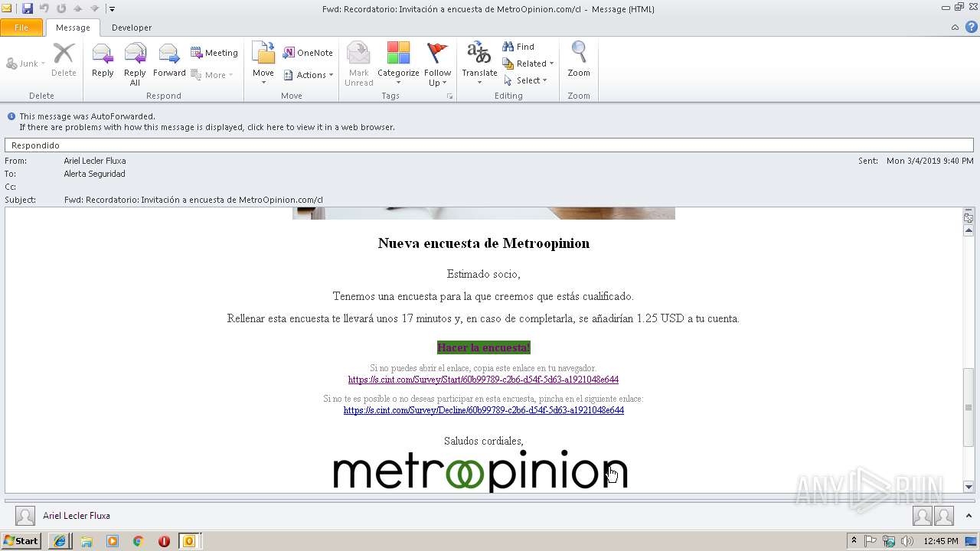Show hidden tray icons arrow
The height and width of the screenshot is (551, 980).
coord(854,541)
